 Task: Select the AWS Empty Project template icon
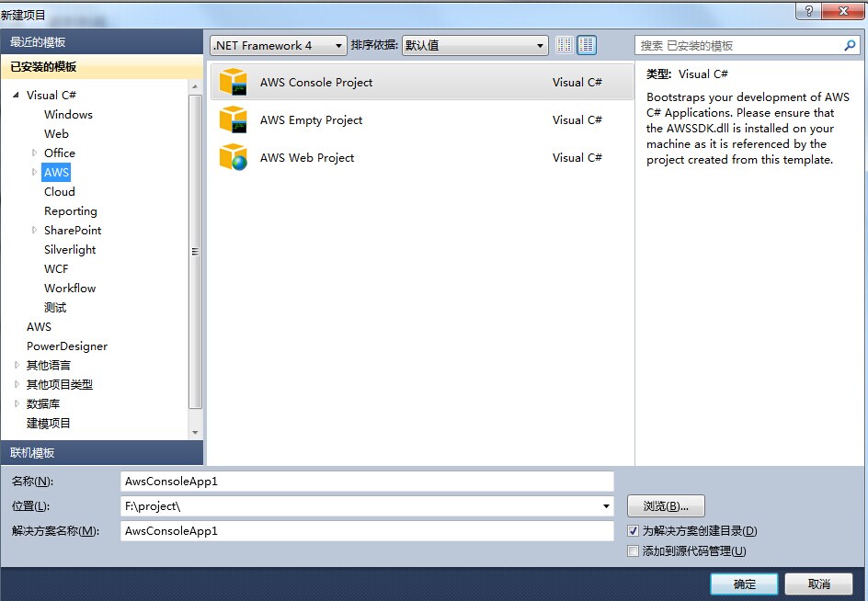click(233, 119)
